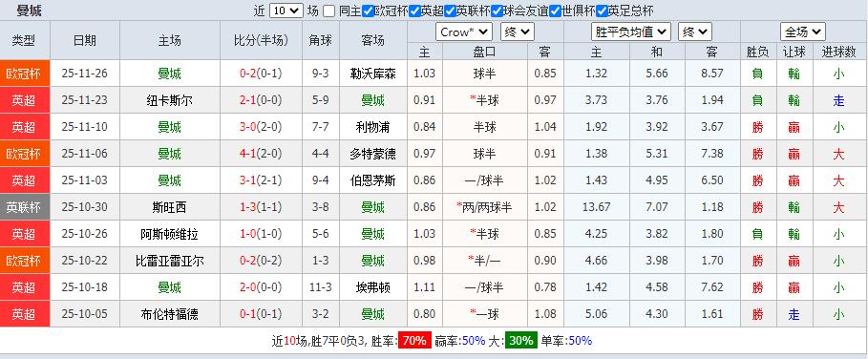Uncheck the 英超 filter checkbox
This screenshot has height=359, width=868.
(413, 11)
